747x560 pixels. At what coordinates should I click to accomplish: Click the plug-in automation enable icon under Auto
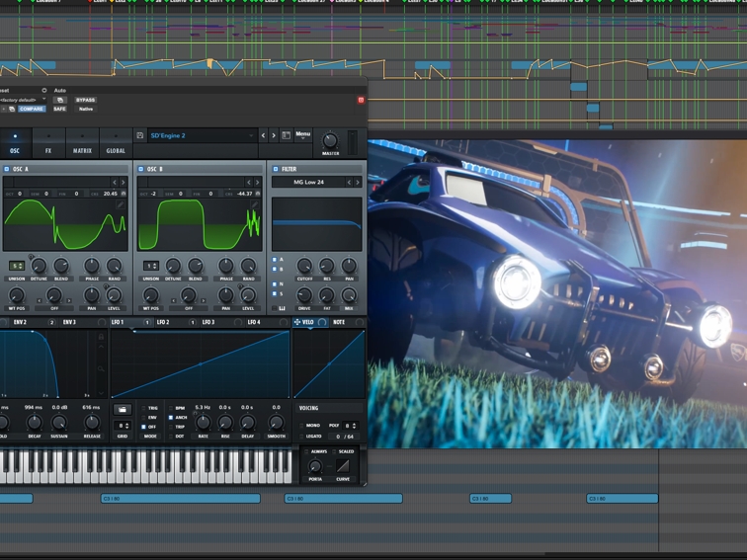[x=60, y=100]
